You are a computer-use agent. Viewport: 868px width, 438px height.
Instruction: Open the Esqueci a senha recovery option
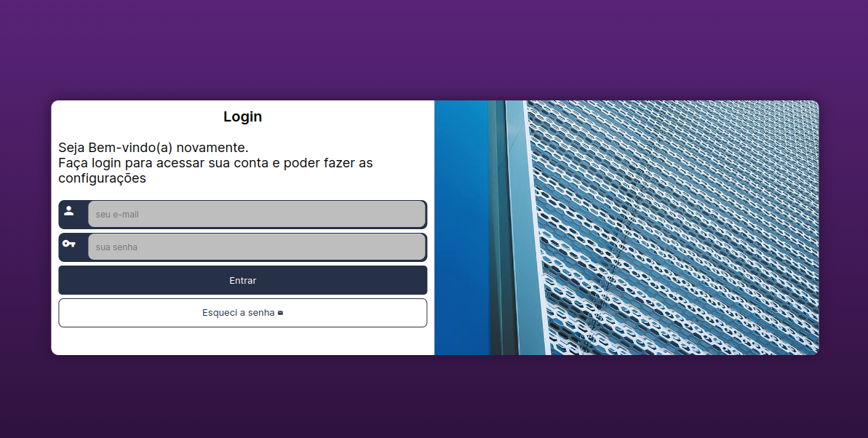(243, 313)
